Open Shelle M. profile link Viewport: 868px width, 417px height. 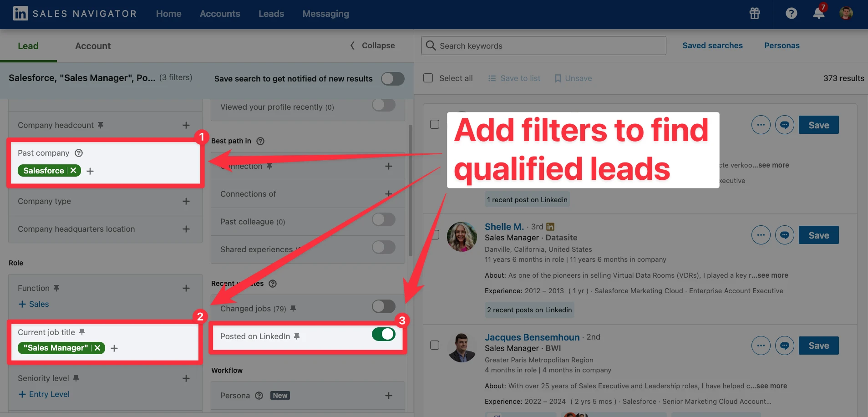504,227
